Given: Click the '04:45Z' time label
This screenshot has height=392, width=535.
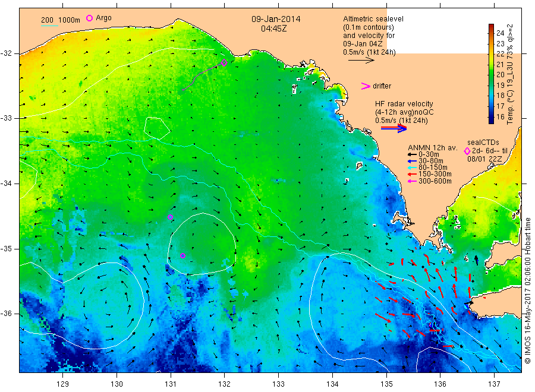Looking at the screenshot, I should [273, 29].
